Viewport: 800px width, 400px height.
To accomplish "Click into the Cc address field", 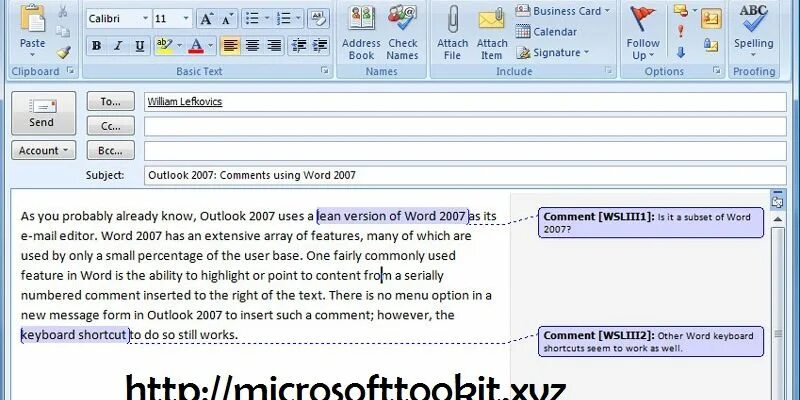I will [x=465, y=127].
